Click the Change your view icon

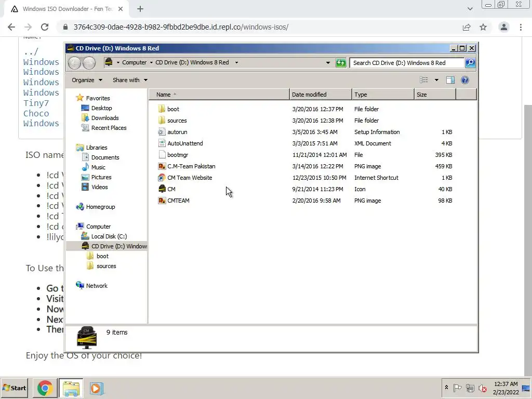point(424,80)
